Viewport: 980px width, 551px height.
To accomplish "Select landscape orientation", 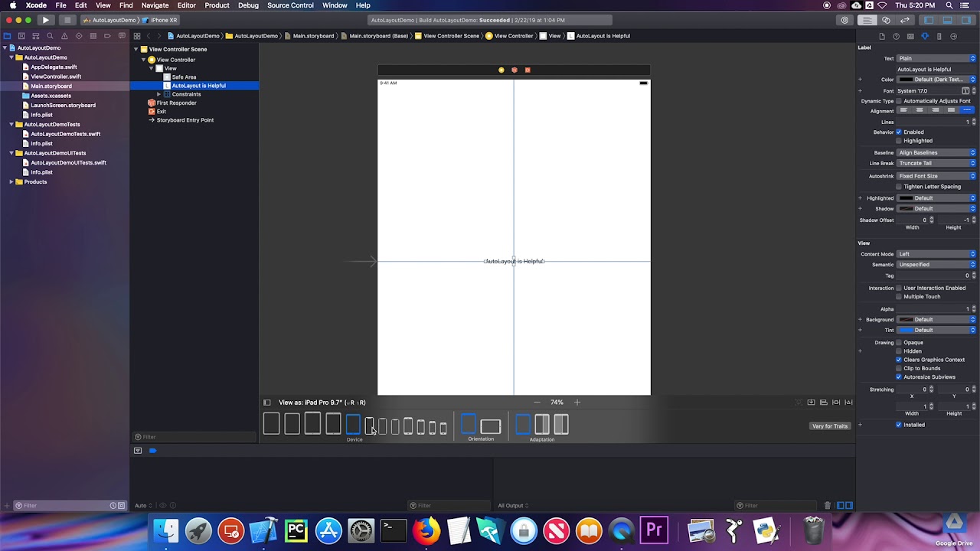I will [x=491, y=425].
